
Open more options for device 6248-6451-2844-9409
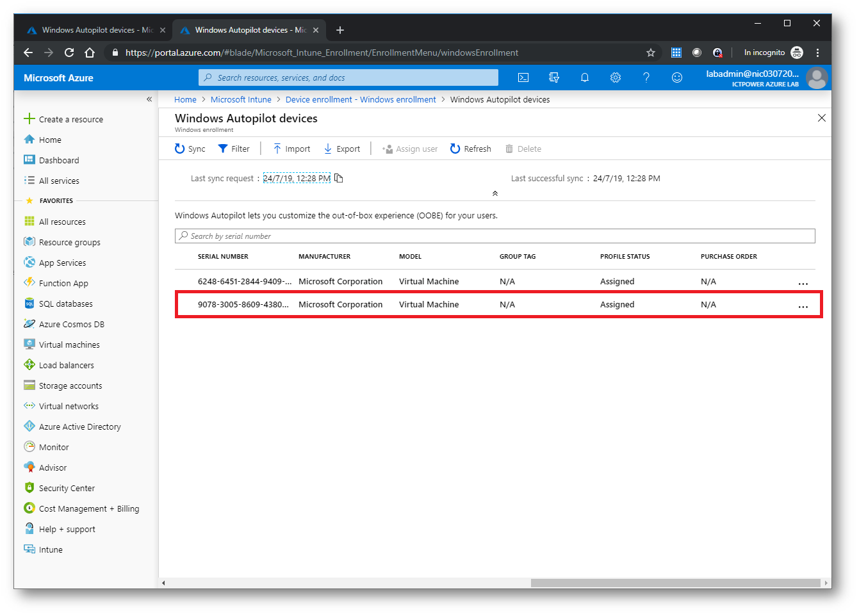pos(803,283)
